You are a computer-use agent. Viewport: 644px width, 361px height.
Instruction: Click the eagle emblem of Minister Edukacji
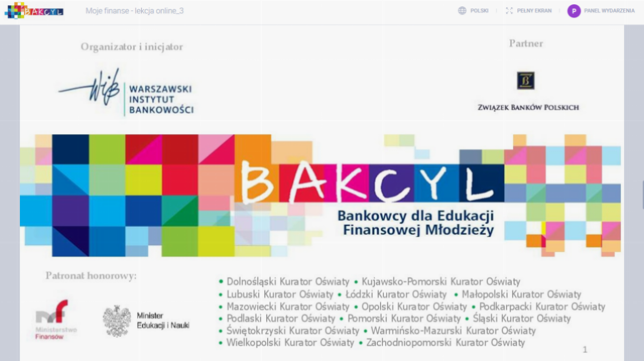(117, 321)
